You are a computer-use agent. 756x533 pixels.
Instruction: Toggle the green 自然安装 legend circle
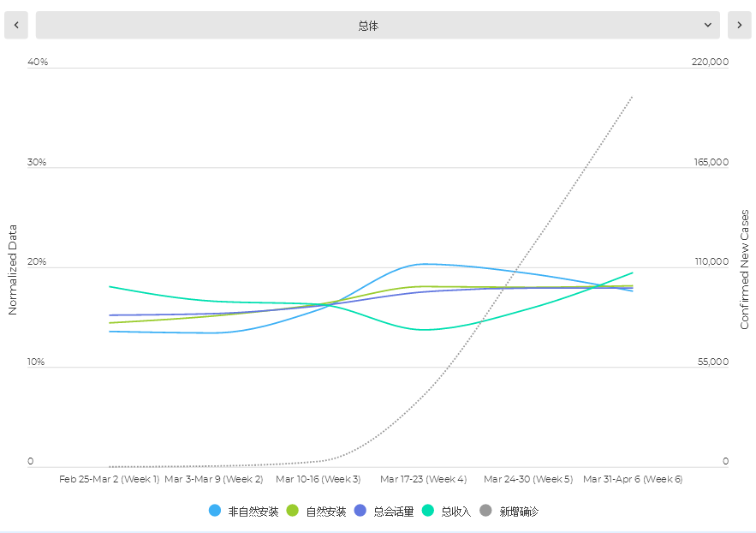(293, 511)
